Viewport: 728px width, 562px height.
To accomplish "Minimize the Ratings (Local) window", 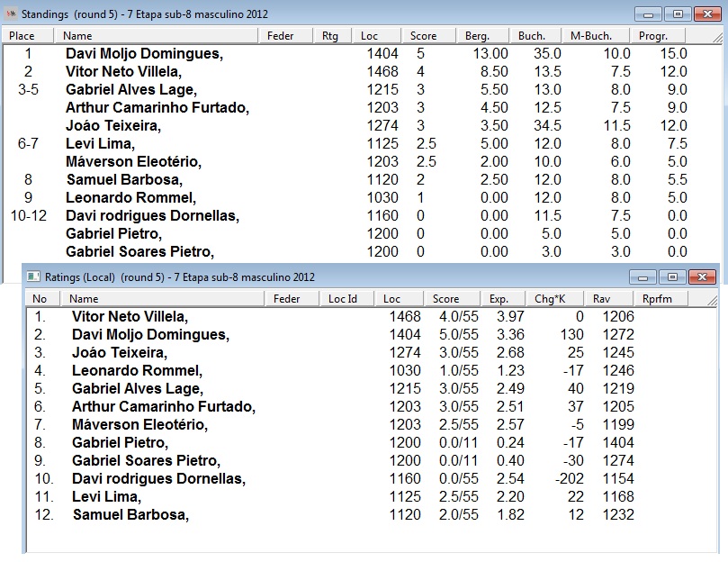I will coord(643,277).
